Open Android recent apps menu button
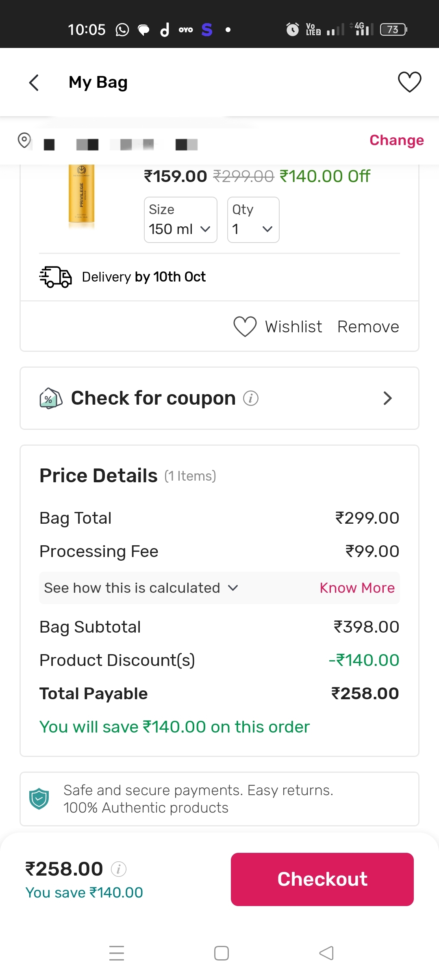This screenshot has width=439, height=980. coord(117,953)
